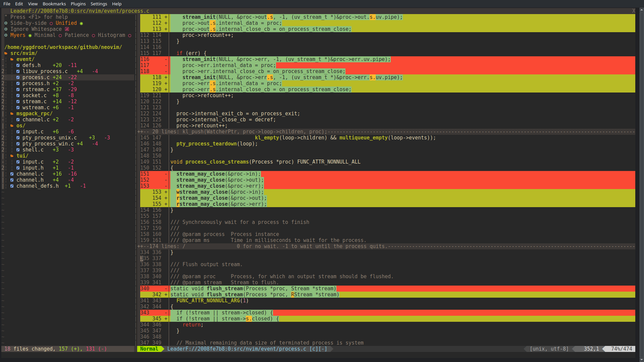Click the file icon beside pty_process_unix.c

(18, 138)
